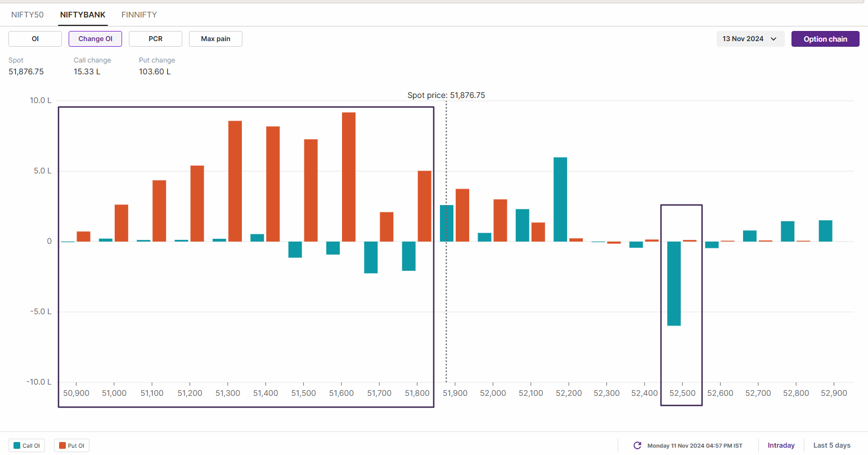This screenshot has height=455, width=868.
Task: Click the 52,000 strike axis label
Action: coord(493,393)
